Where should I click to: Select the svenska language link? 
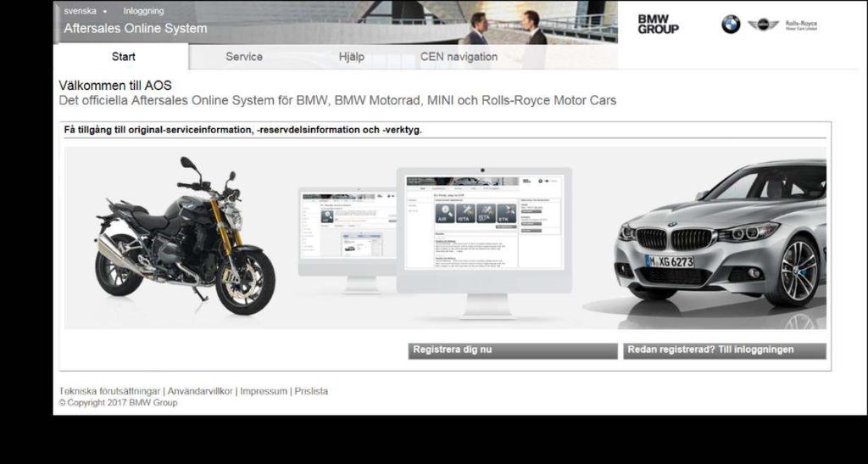pyautogui.click(x=80, y=10)
